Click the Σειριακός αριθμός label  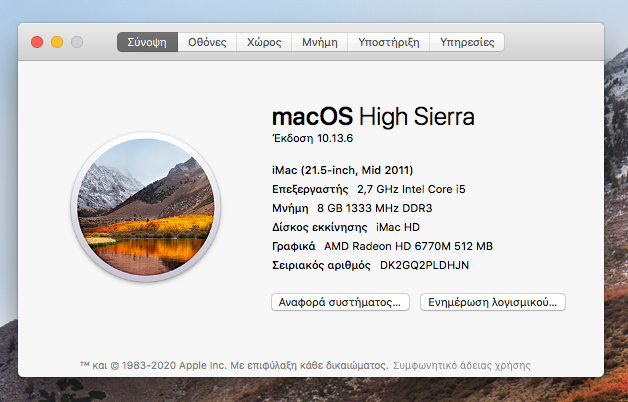tap(321, 265)
